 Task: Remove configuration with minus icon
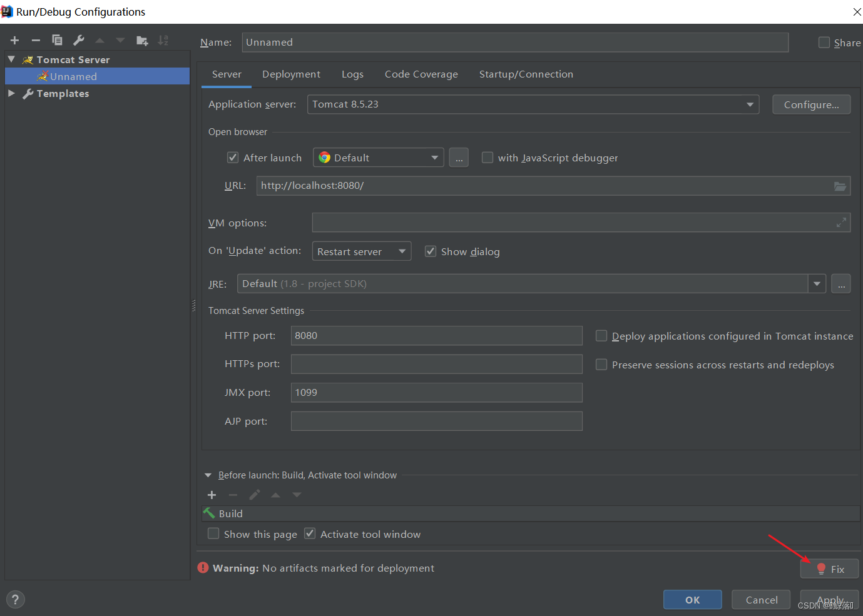(x=36, y=41)
